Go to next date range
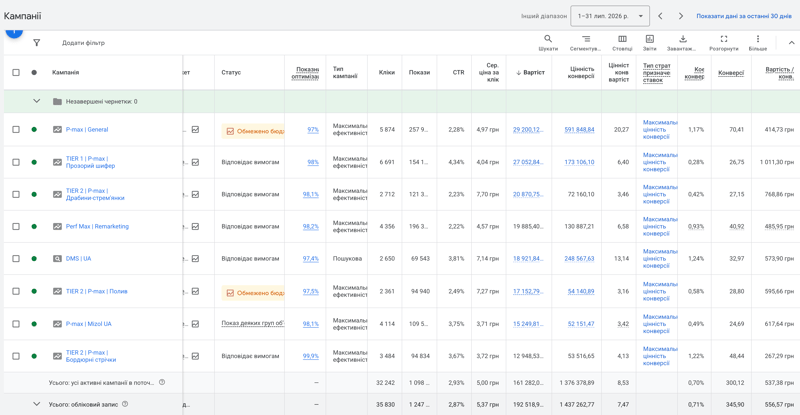 tap(681, 16)
